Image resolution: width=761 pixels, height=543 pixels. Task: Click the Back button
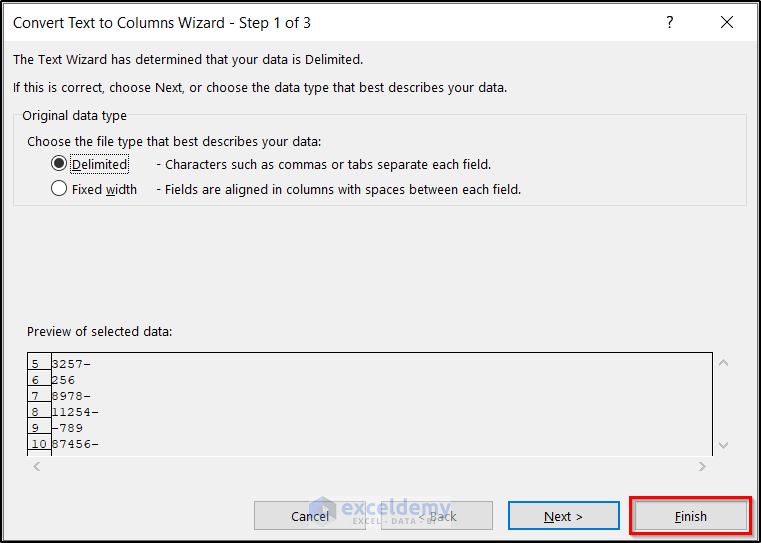(436, 516)
